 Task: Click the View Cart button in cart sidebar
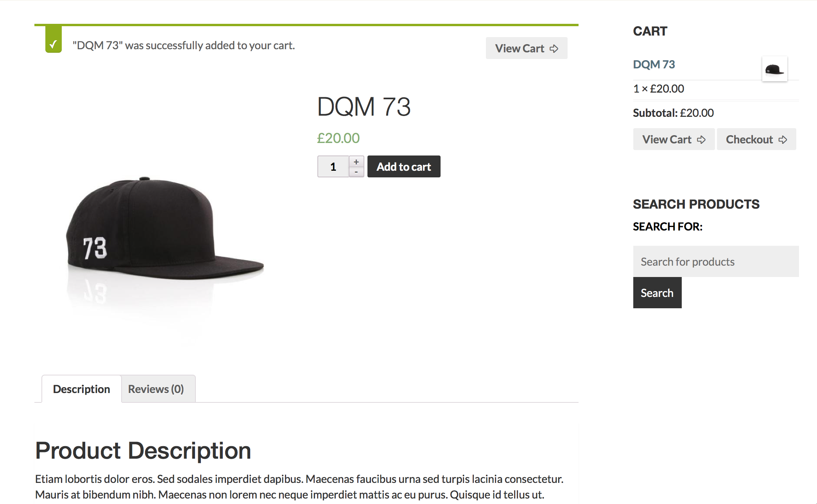tap(674, 139)
